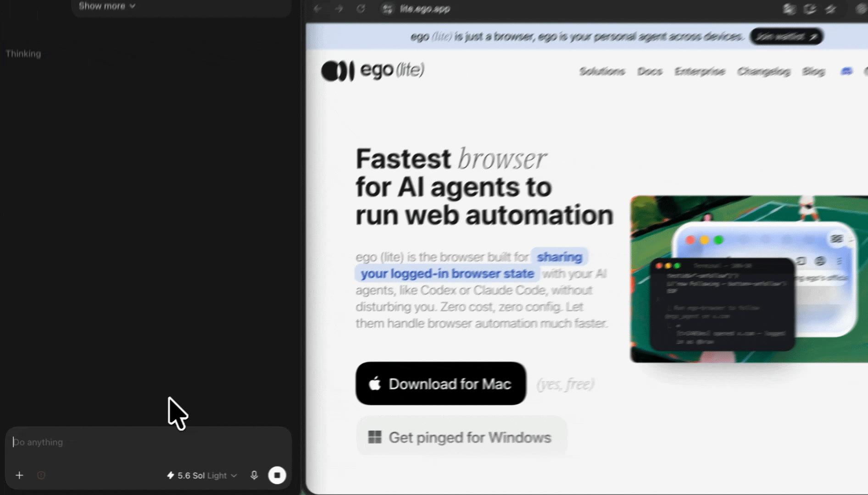Open the Enterprise nav item
The image size is (868, 495).
(x=700, y=71)
